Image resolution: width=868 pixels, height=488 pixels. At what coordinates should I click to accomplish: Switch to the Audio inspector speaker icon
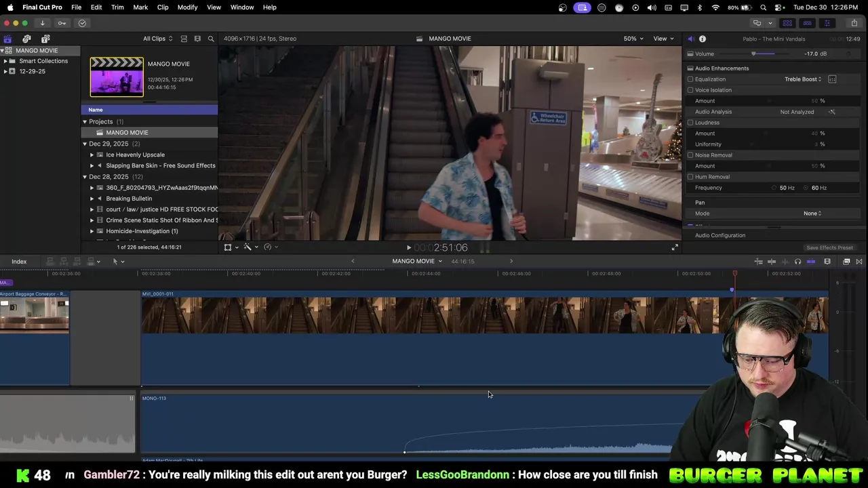tap(690, 39)
